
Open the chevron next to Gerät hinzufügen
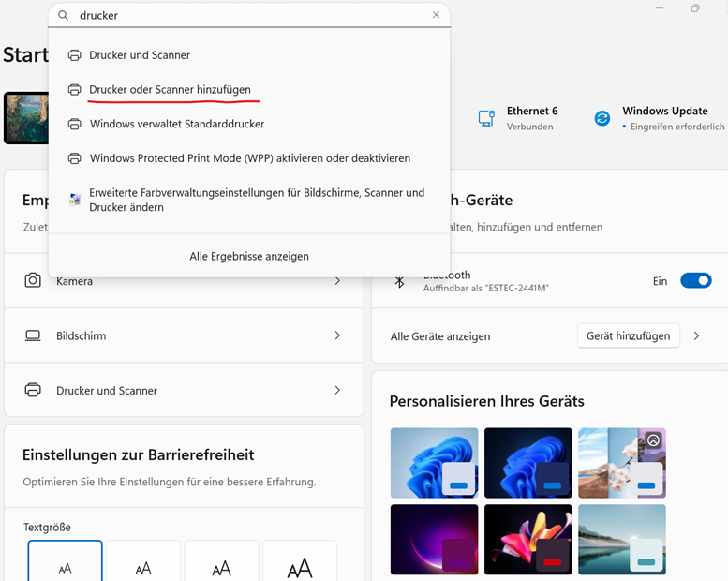[x=696, y=335]
